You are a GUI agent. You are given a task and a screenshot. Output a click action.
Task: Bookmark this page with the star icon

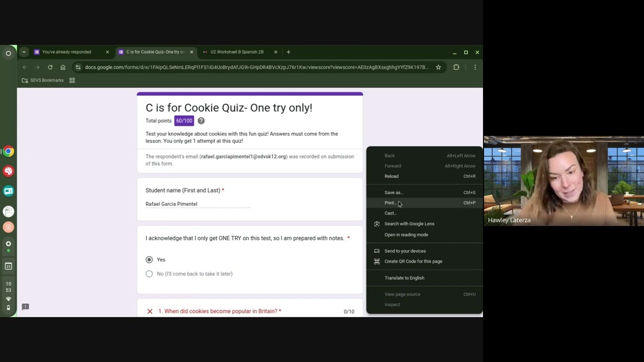point(438,67)
